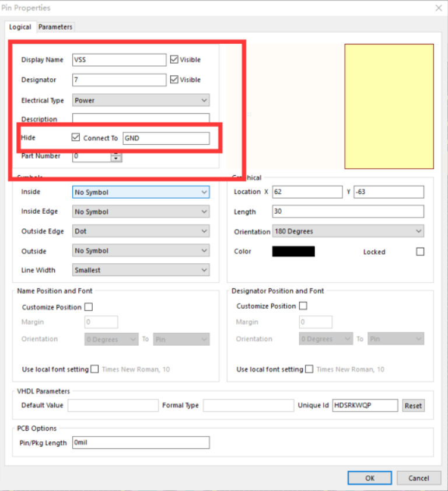
Task: Open the Inside Edge symbol dropdown
Action: point(141,212)
